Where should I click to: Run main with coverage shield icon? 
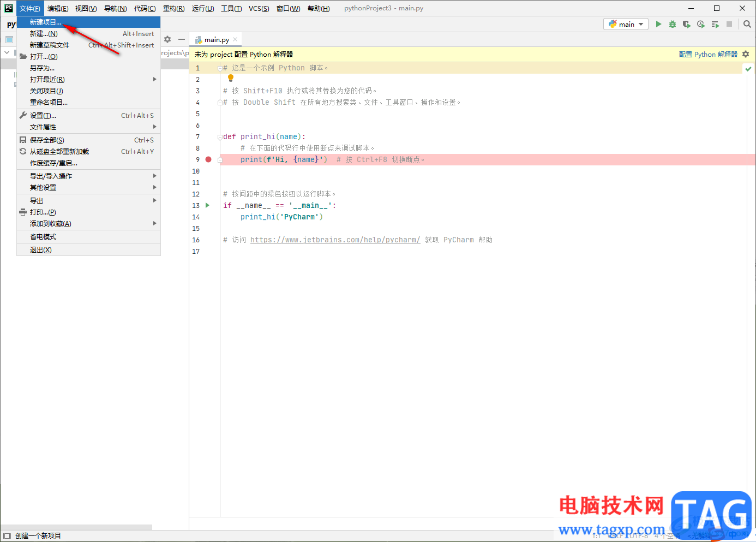point(687,24)
